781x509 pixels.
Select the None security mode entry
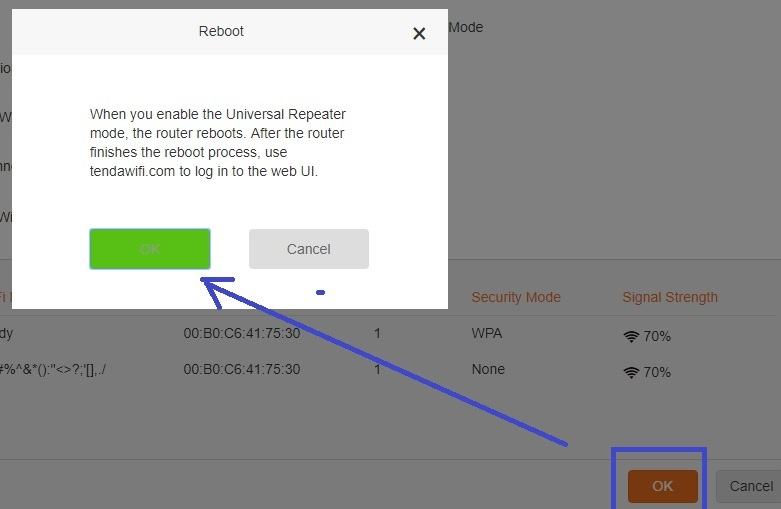pyautogui.click(x=488, y=369)
